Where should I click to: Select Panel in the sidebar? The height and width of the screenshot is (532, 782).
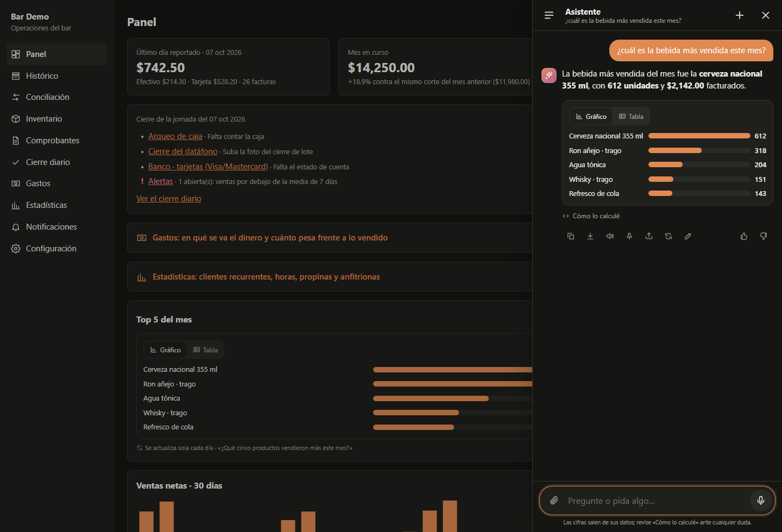56,54
